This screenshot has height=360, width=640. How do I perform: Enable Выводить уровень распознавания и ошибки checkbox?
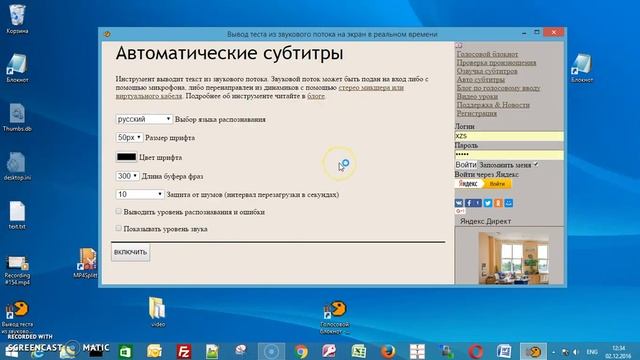pos(118,211)
